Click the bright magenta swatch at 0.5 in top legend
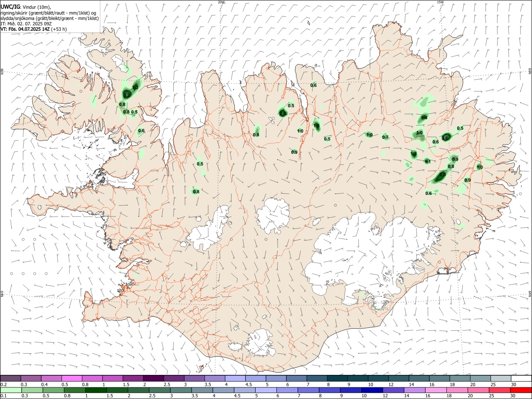Viewport: 532px width, 399px height. tap(72, 378)
